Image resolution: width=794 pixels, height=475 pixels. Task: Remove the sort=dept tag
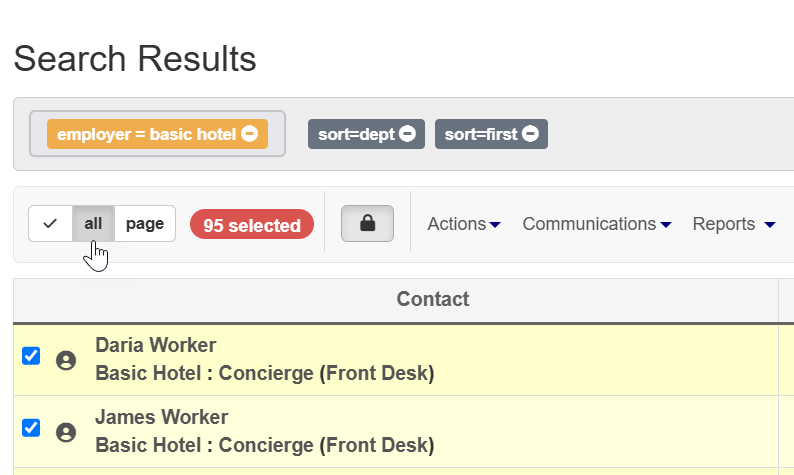[407, 134]
